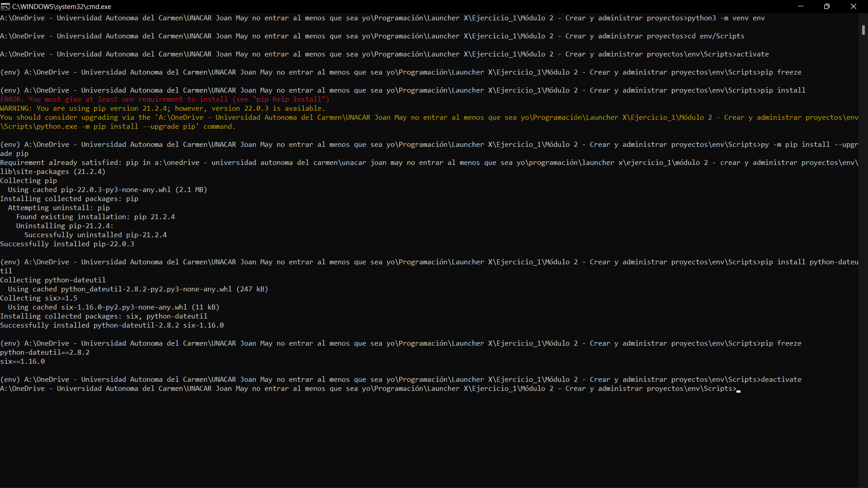Click the 'activate' command on the third prompt

[753, 54]
